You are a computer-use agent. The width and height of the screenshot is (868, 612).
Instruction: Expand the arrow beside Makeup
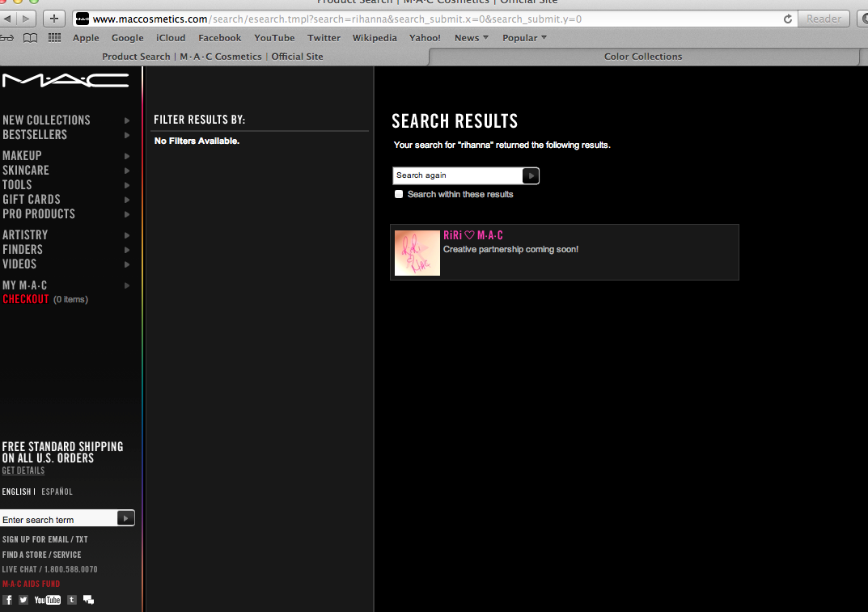pyautogui.click(x=127, y=156)
